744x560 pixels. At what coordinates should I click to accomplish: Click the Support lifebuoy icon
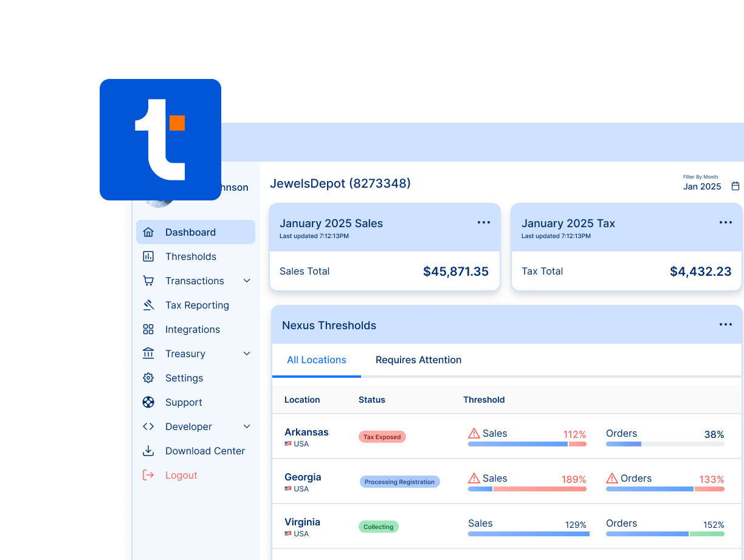click(x=148, y=402)
